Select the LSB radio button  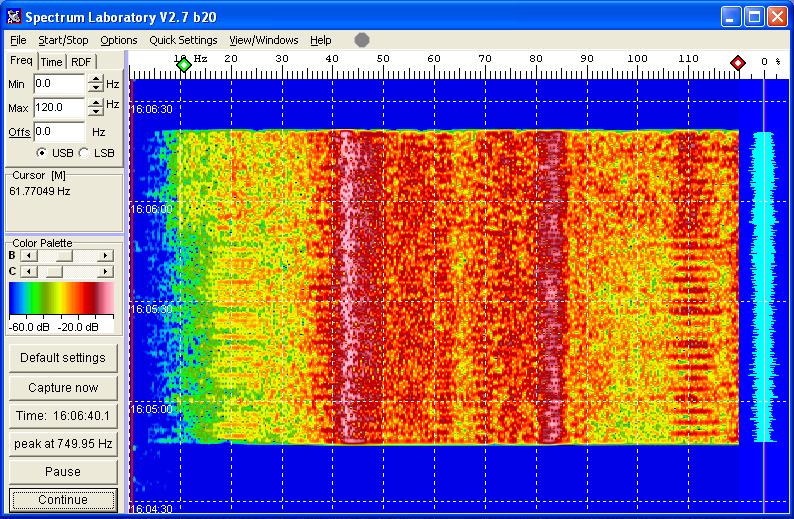click(x=85, y=152)
